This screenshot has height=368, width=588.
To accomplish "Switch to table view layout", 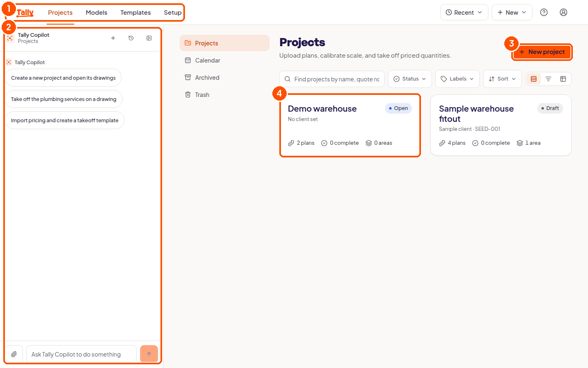I will (x=563, y=79).
